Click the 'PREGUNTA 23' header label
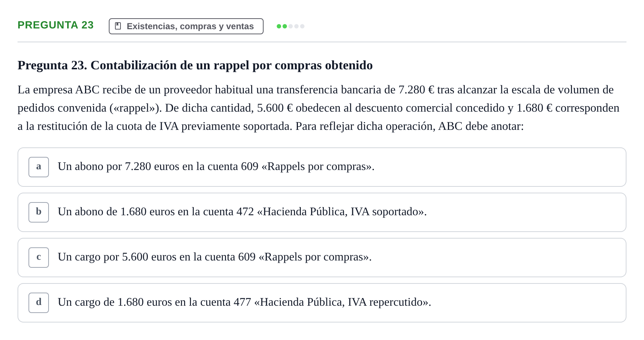This screenshot has width=644, height=340. pyautogui.click(x=55, y=25)
